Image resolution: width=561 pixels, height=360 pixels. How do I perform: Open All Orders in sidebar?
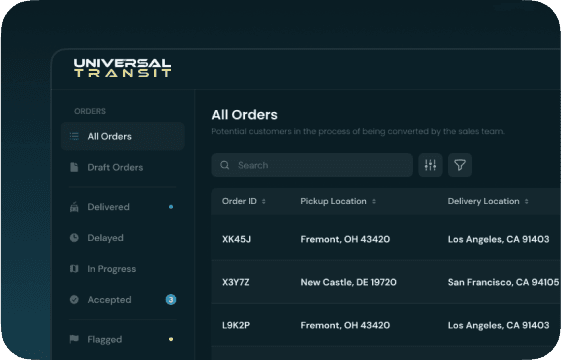tap(123, 136)
